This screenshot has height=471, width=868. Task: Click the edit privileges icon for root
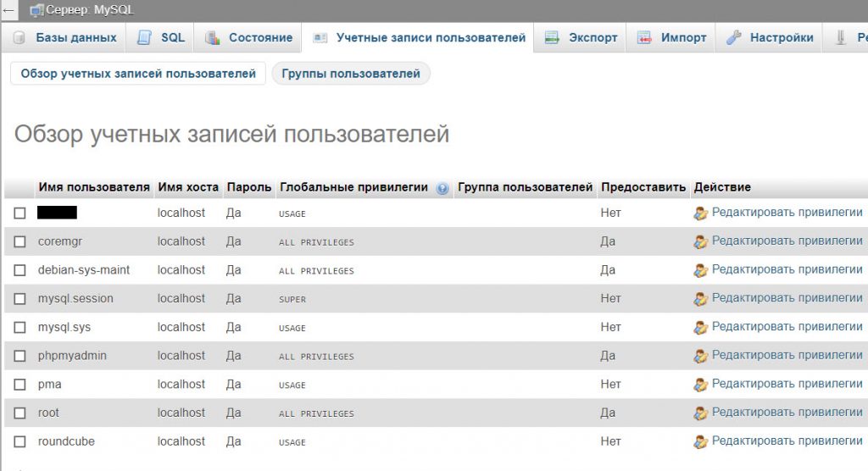pos(701,413)
